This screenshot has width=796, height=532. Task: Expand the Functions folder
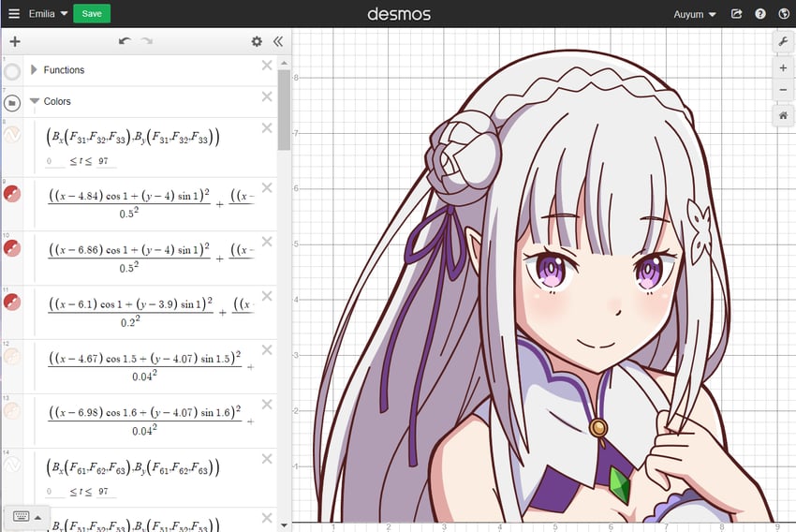tap(34, 69)
